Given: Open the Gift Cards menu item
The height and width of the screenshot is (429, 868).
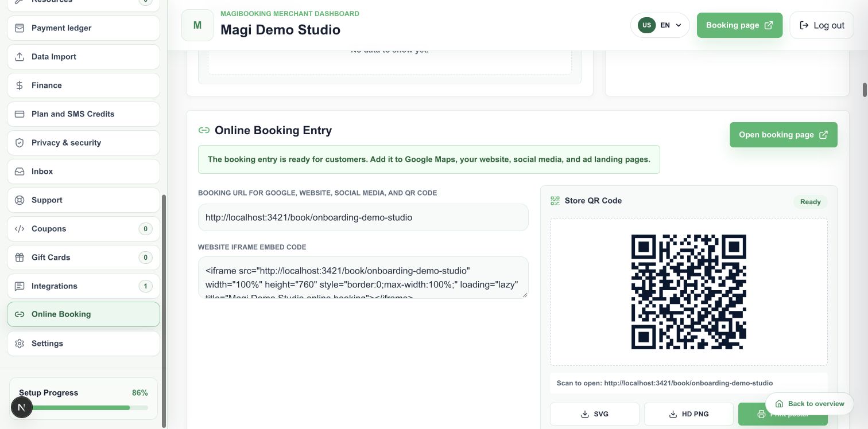Looking at the screenshot, I should click(83, 258).
